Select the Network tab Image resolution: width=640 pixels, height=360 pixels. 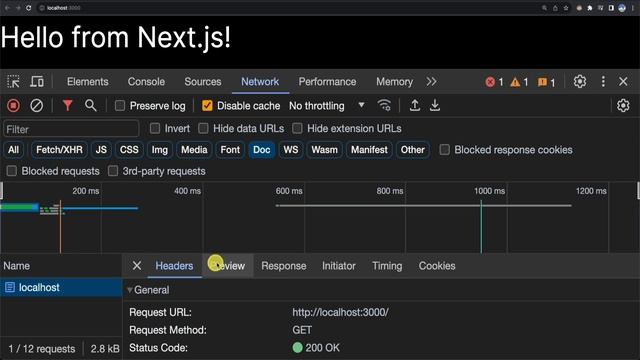(260, 82)
